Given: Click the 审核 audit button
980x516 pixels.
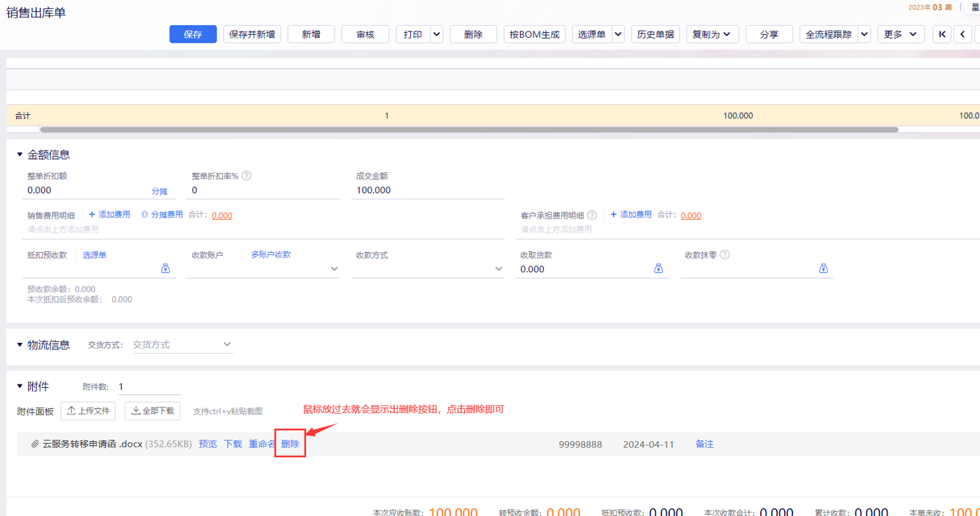Looking at the screenshot, I should coord(365,34).
